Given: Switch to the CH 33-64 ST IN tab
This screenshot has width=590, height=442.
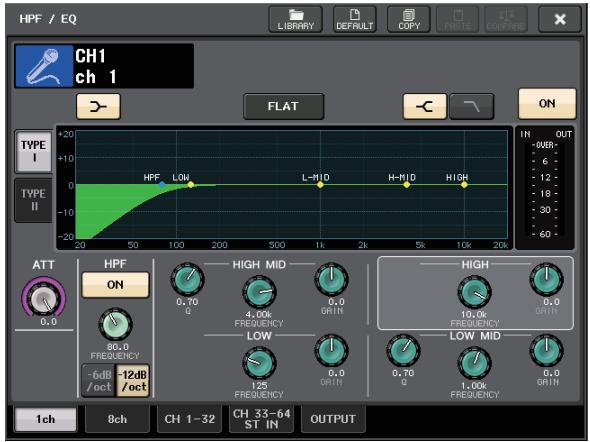Looking at the screenshot, I should pyautogui.click(x=262, y=419).
